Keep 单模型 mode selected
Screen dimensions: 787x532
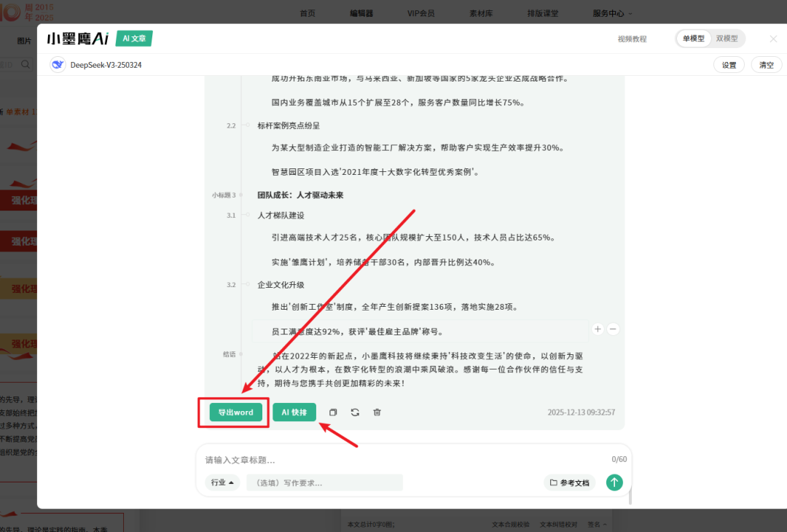[693, 38]
